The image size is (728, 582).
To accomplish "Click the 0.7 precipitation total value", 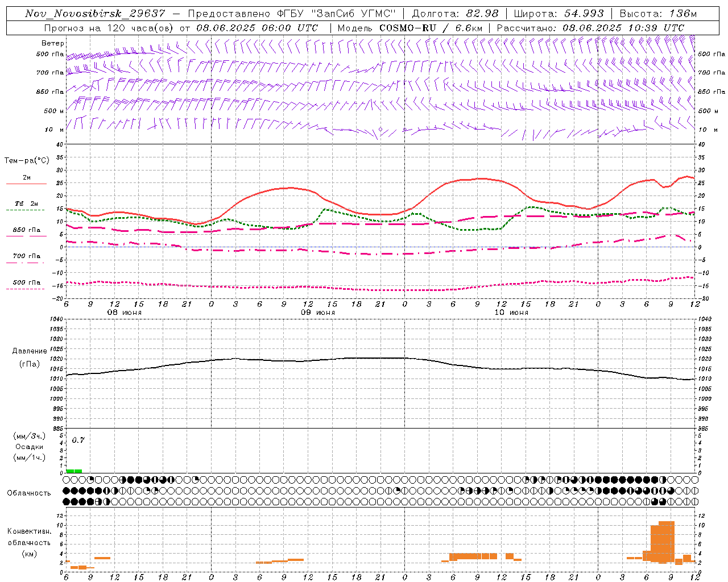I will (78, 440).
